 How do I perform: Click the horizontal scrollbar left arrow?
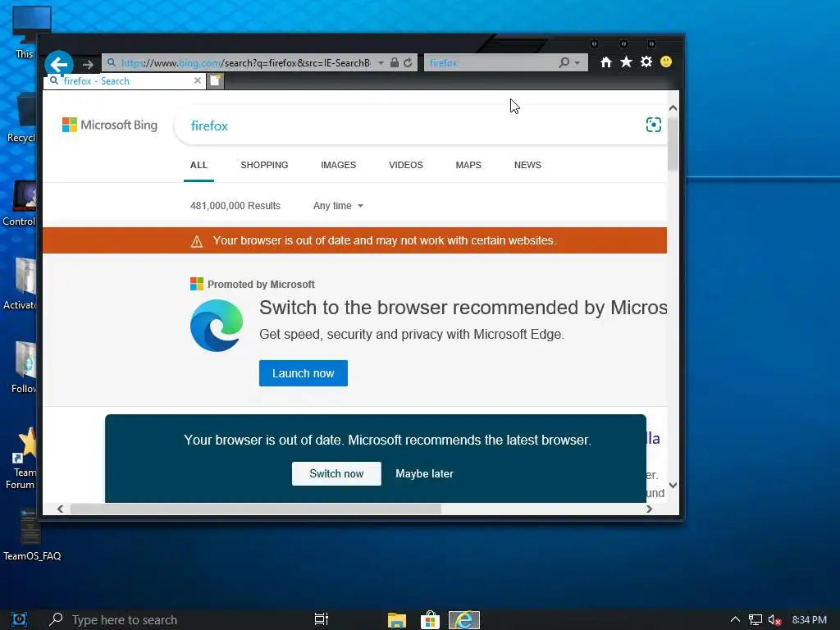(60, 509)
